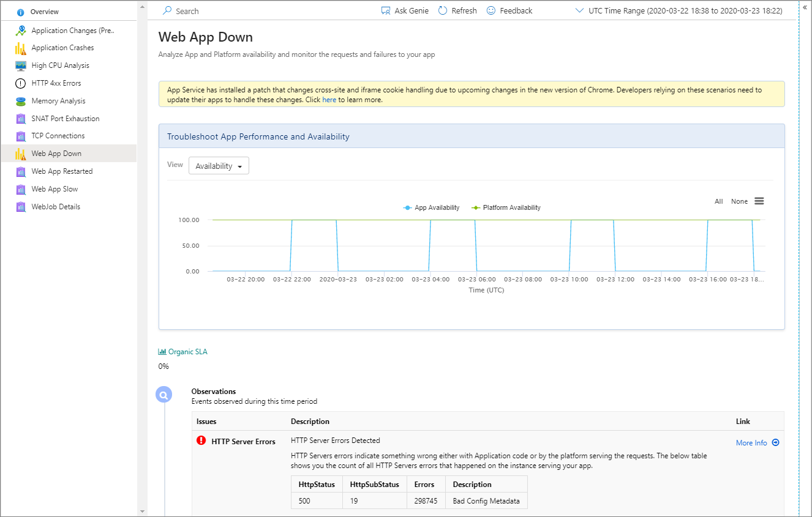Open the High CPU Analysis diagnostic
Screen dimensions: 812x517
tap(61, 65)
